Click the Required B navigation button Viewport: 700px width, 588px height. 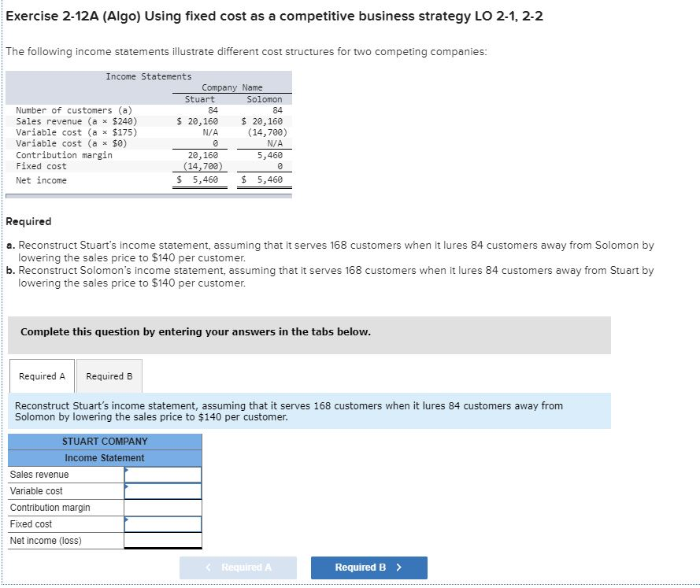(368, 567)
